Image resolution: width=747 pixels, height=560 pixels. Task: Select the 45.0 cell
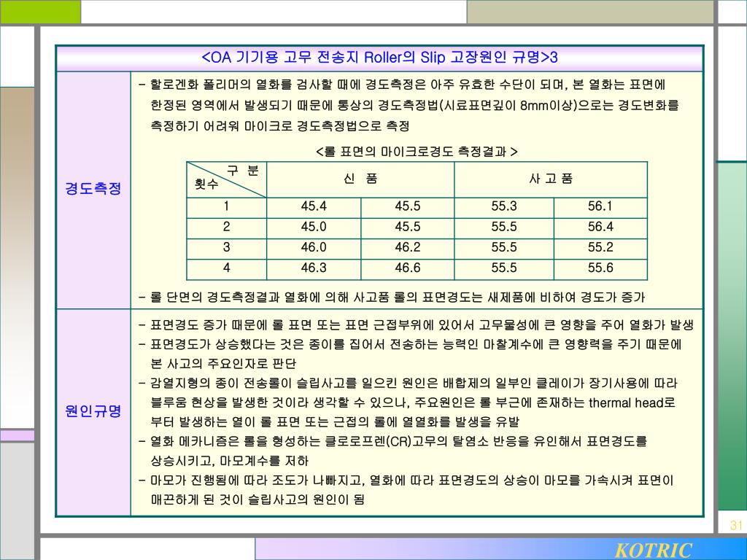(x=314, y=227)
